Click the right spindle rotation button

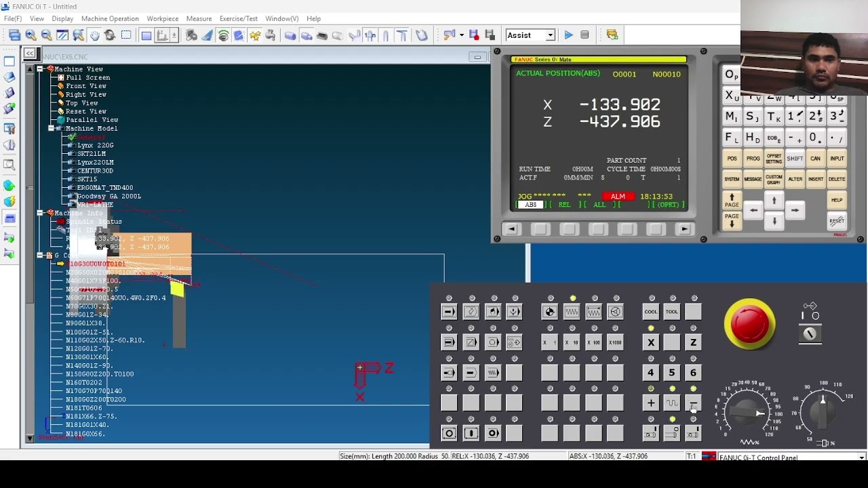[x=693, y=433]
